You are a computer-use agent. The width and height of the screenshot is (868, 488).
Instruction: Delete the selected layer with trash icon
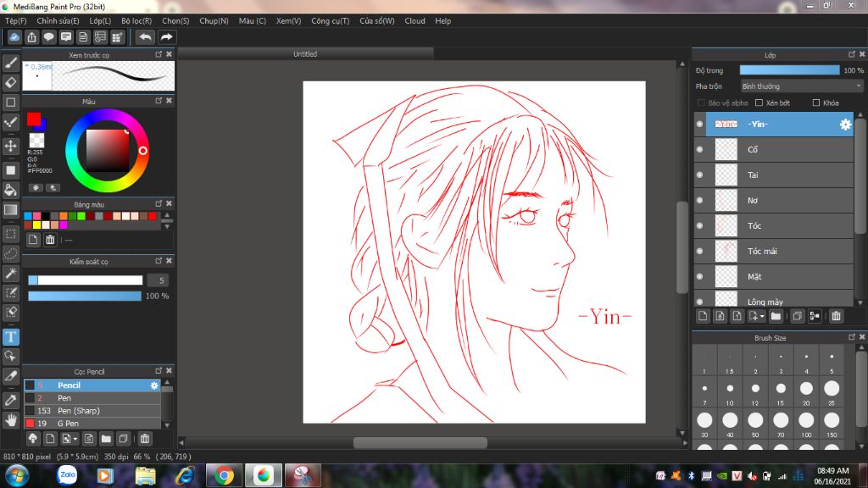[836, 316]
